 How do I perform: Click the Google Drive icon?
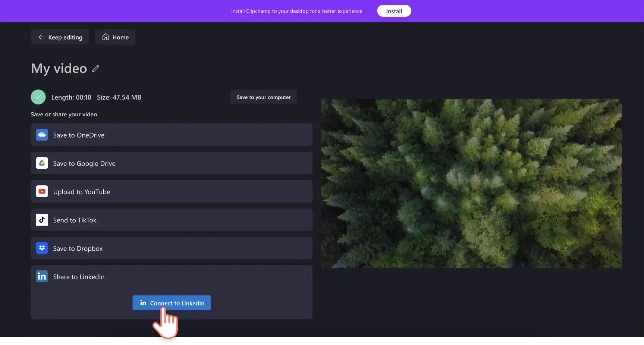coord(42,163)
